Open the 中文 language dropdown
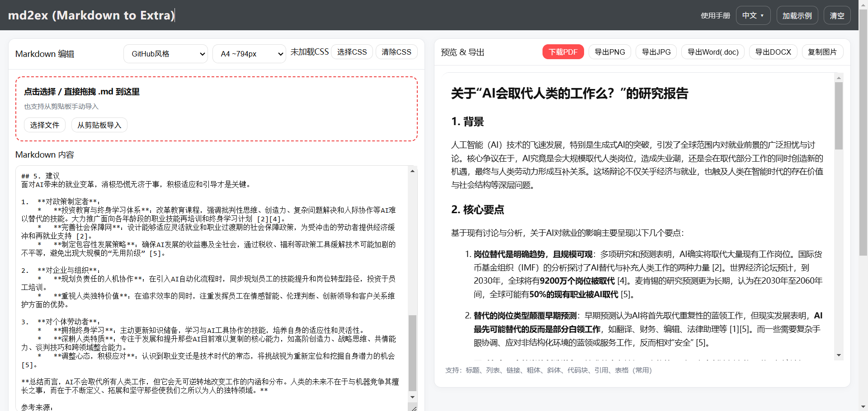Image resolution: width=868 pixels, height=411 pixels. click(753, 15)
